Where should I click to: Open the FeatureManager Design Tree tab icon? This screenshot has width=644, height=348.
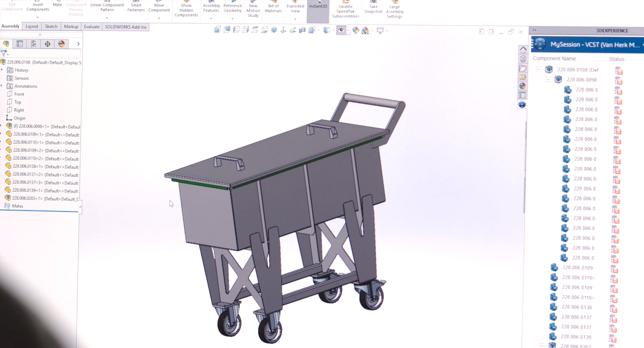(x=6, y=43)
